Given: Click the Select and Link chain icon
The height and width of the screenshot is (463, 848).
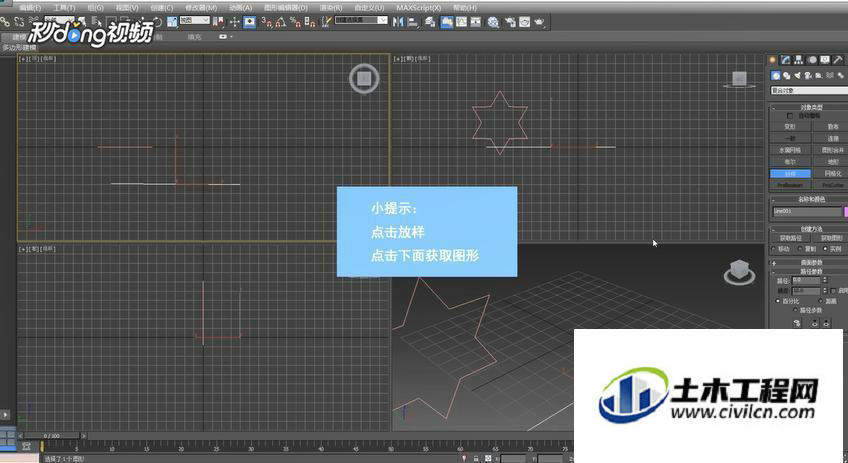Looking at the screenshot, I should [x=5, y=22].
